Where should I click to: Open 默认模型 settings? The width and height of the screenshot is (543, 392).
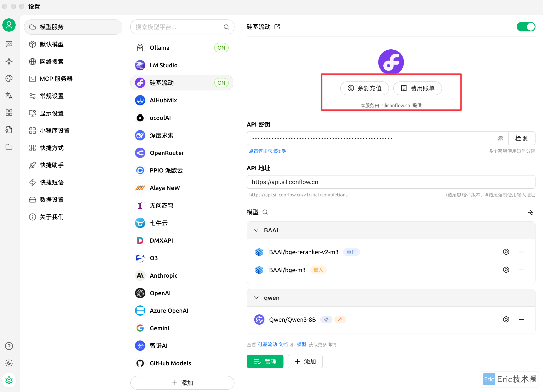pyautogui.click(x=73, y=44)
